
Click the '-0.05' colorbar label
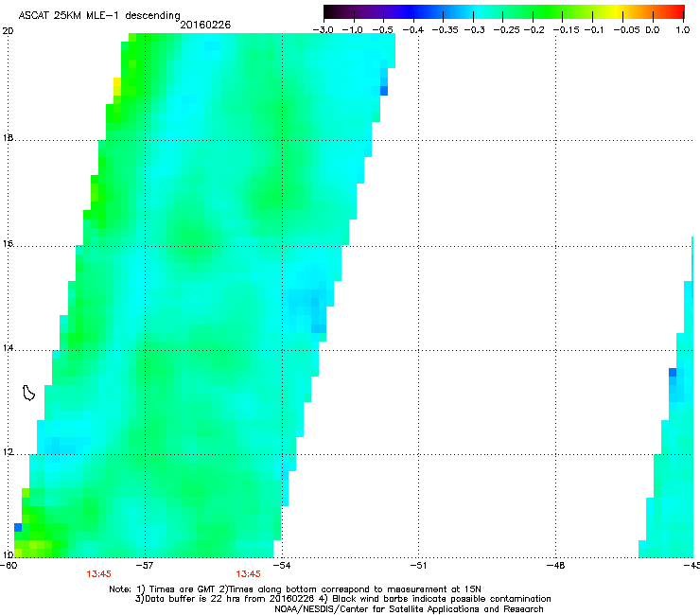coord(626,30)
